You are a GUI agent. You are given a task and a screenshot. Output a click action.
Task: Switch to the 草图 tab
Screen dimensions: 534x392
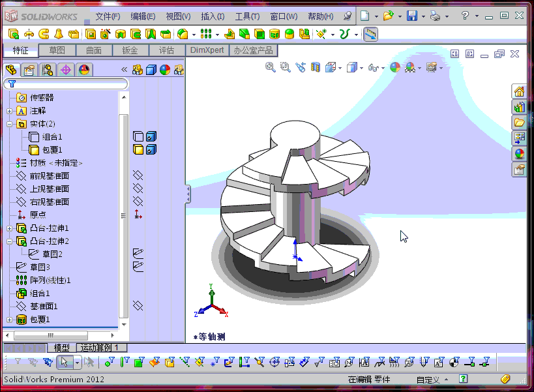pos(57,50)
